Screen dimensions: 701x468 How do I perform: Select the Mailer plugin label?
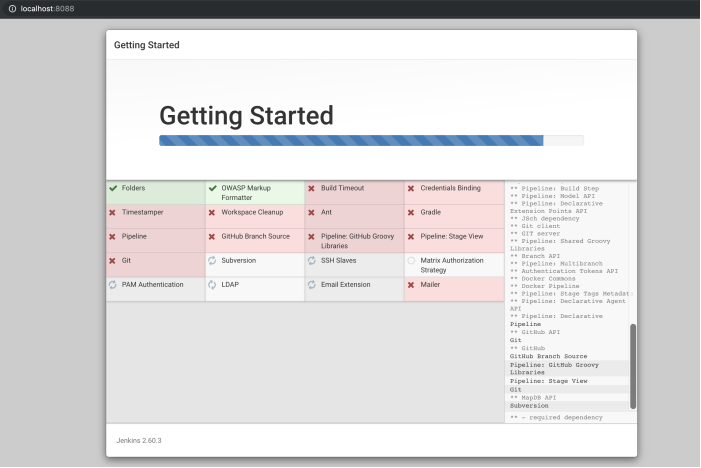[430, 285]
